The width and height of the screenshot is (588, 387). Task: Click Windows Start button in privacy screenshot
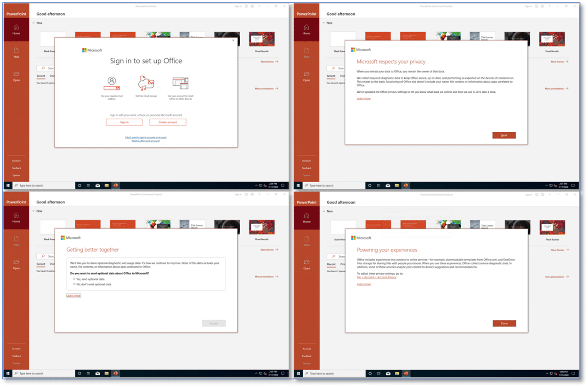pos(298,185)
